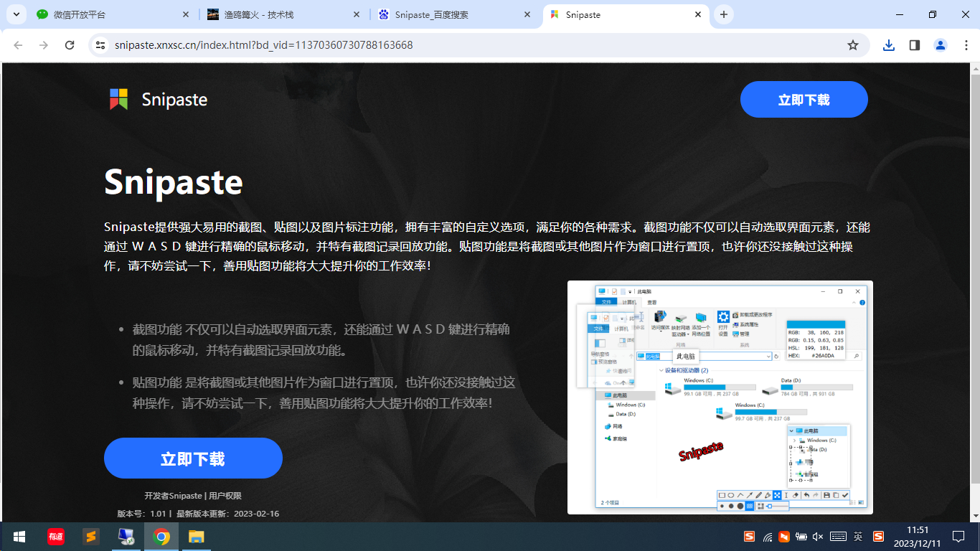Open the touch keyboard tray icon
Screen dimensions: 980x551
[x=838, y=537]
